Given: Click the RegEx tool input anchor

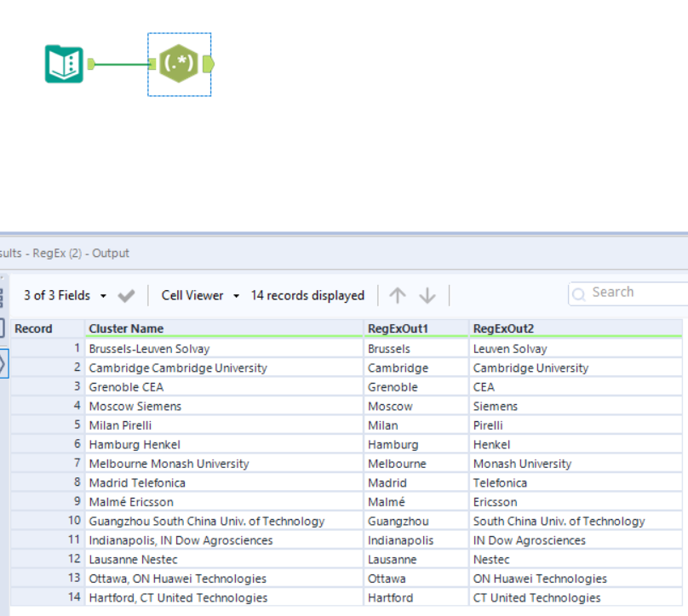Looking at the screenshot, I should click(152, 64).
